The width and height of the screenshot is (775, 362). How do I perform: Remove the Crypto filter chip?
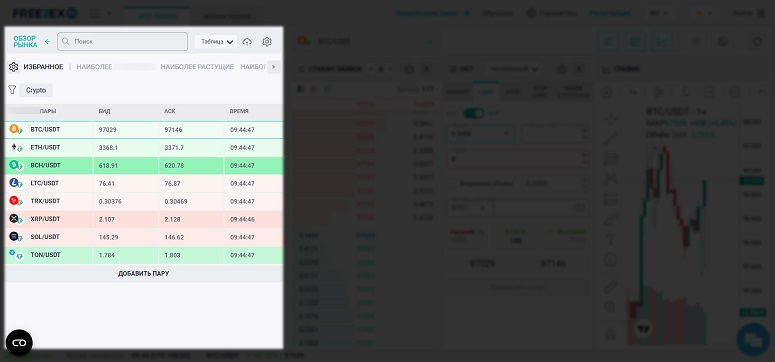(36, 90)
